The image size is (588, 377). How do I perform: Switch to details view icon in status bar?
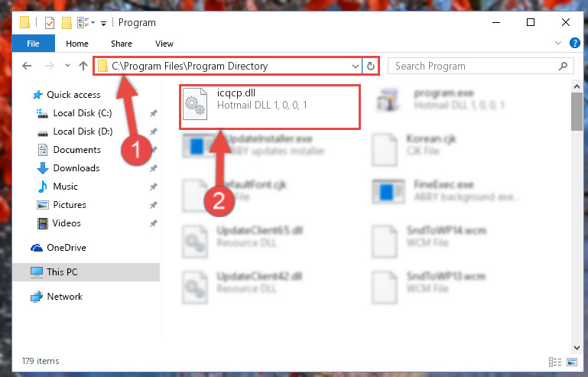(x=555, y=362)
